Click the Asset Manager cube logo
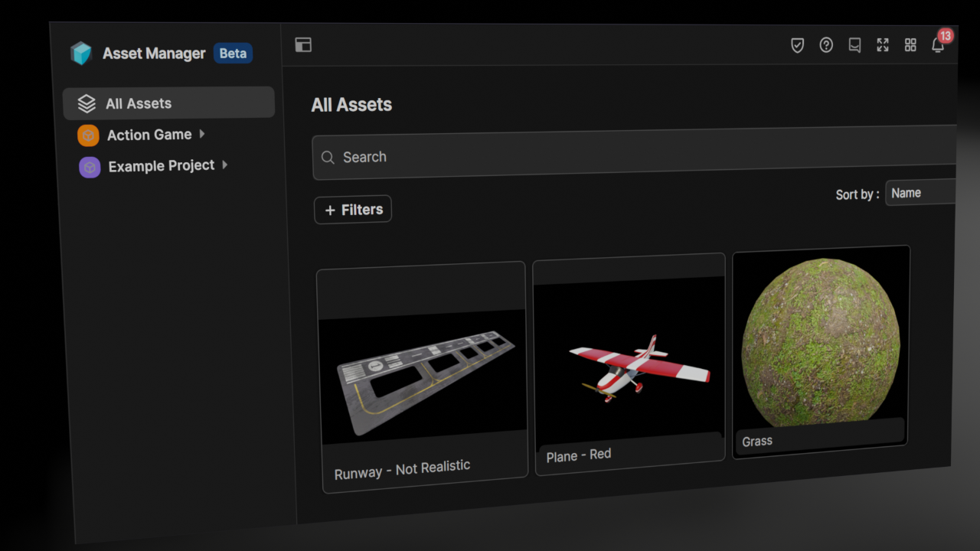980x551 pixels. tap(80, 54)
